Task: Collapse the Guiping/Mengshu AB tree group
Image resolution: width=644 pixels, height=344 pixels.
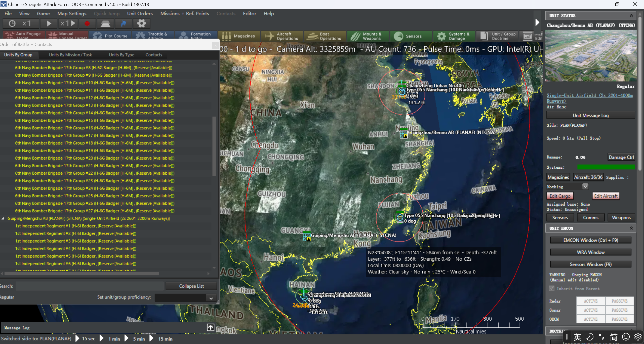Action: pyautogui.click(x=3, y=219)
